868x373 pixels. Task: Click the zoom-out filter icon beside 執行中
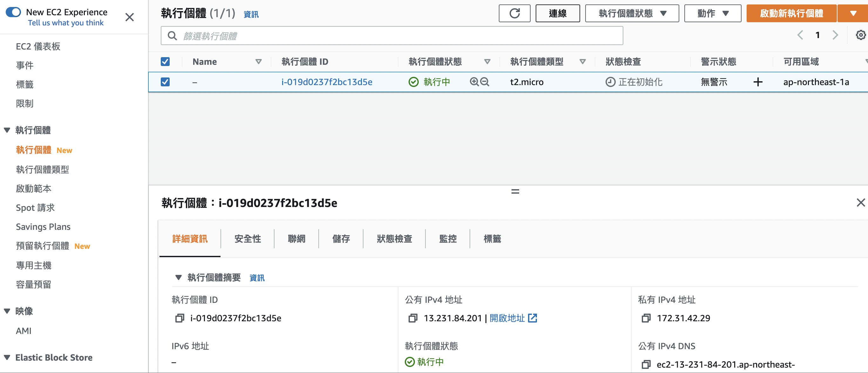(x=485, y=82)
